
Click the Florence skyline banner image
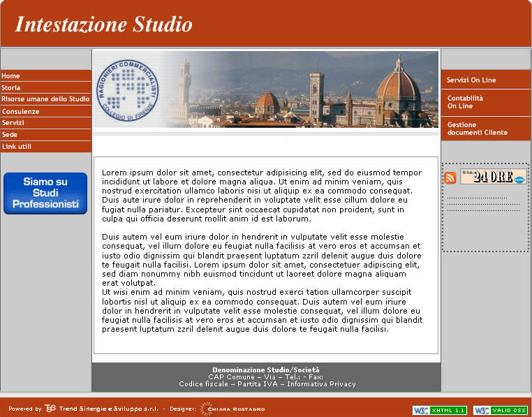click(x=266, y=89)
